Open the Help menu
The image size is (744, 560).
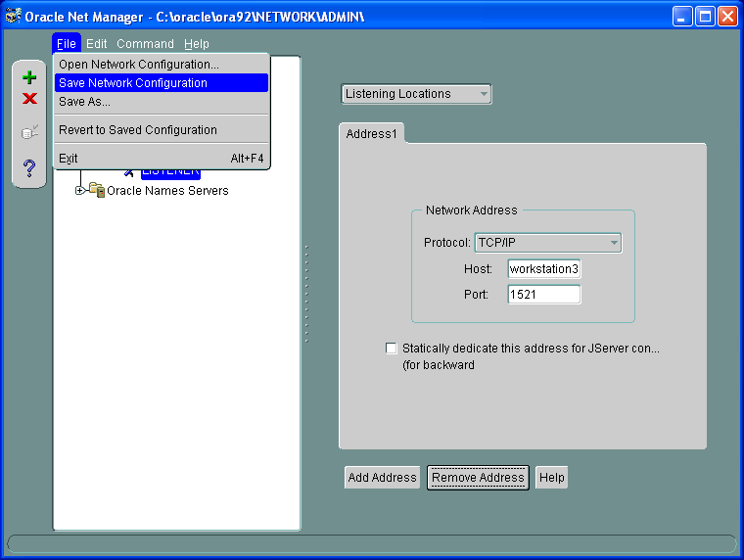click(x=197, y=44)
